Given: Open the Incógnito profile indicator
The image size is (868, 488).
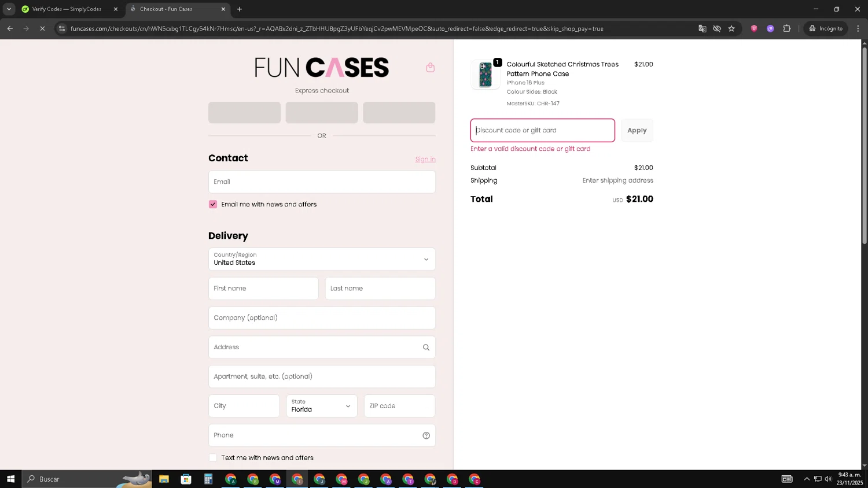Looking at the screenshot, I should pyautogui.click(x=826, y=28).
